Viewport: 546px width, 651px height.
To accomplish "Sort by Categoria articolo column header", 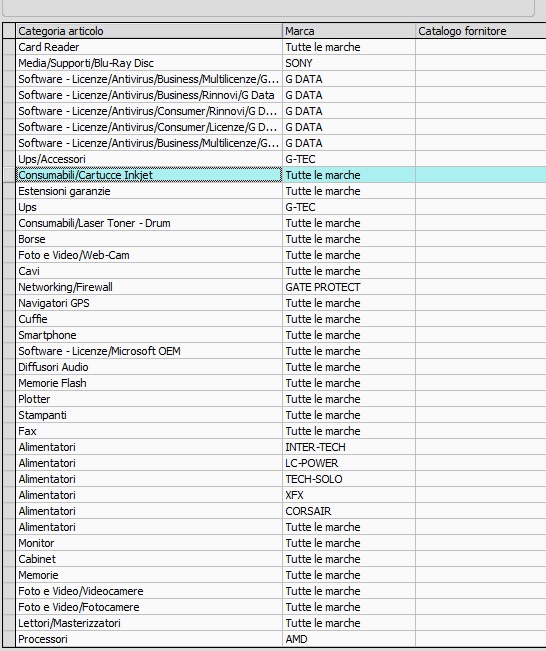I will tap(149, 31).
